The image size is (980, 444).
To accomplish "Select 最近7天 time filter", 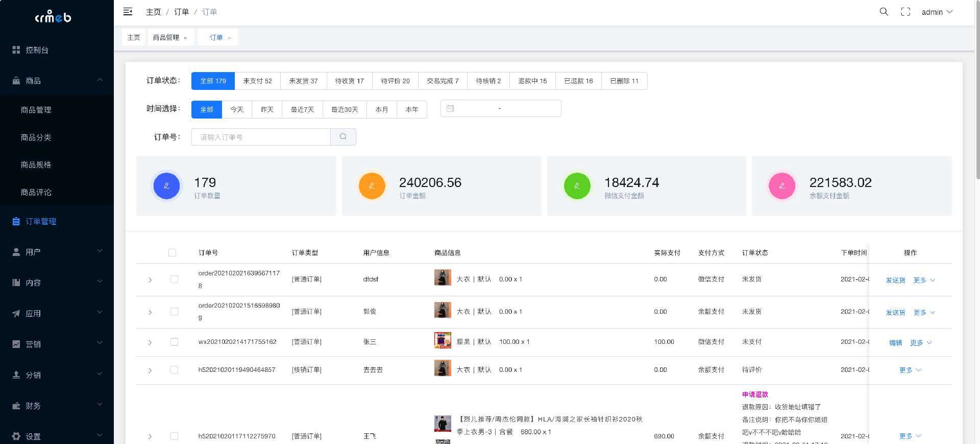I will tap(302, 109).
